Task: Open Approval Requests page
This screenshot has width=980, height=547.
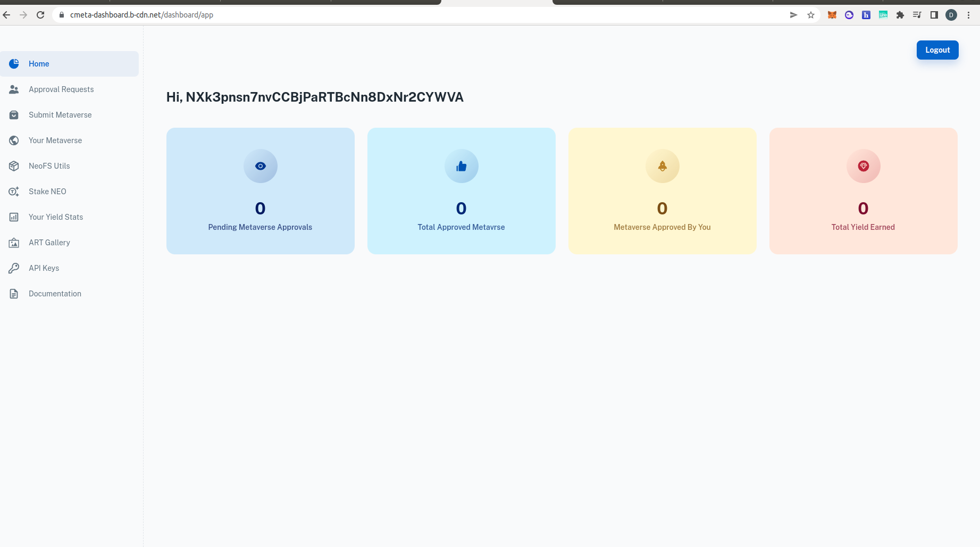Action: 69,89
